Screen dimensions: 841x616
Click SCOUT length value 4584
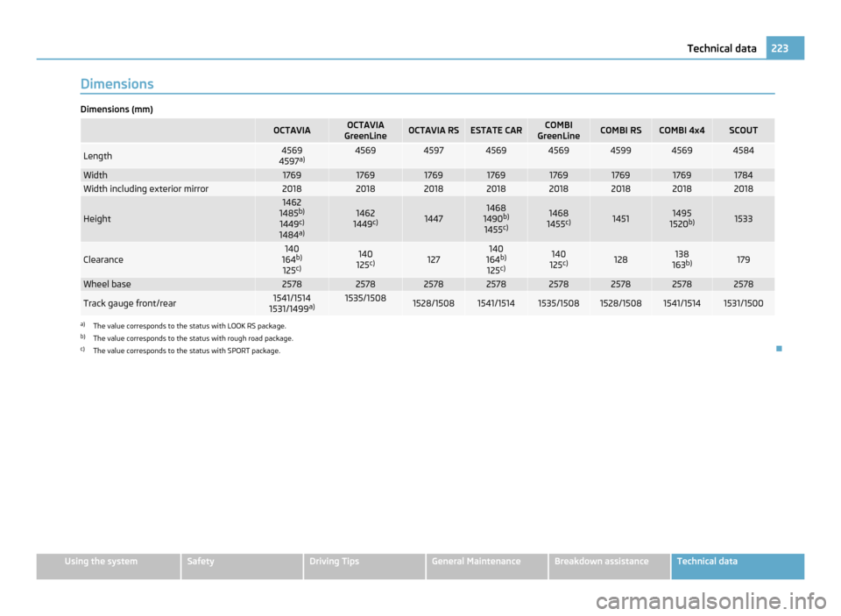(744, 151)
